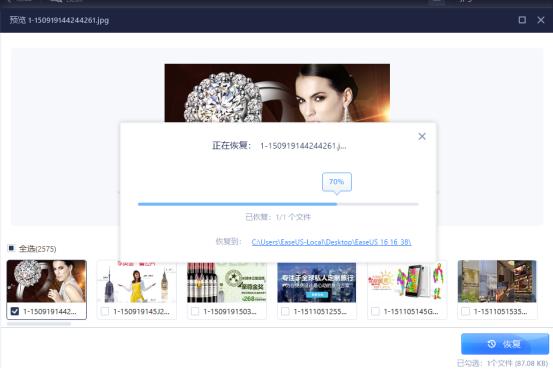The width and height of the screenshot is (553, 369).
Task: Open the recovery destination folder link
Action: click(x=331, y=242)
